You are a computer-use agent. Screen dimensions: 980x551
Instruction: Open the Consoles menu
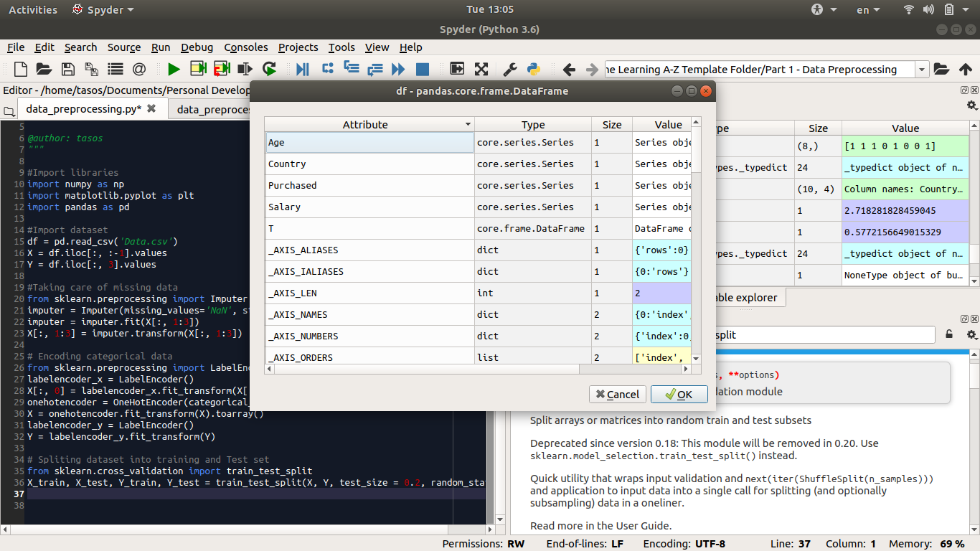pyautogui.click(x=246, y=47)
